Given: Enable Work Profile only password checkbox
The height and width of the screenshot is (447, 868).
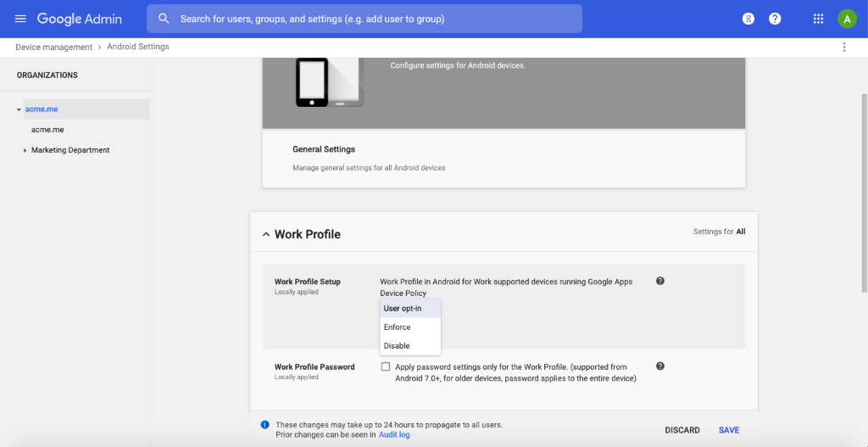Looking at the screenshot, I should tap(386, 366).
